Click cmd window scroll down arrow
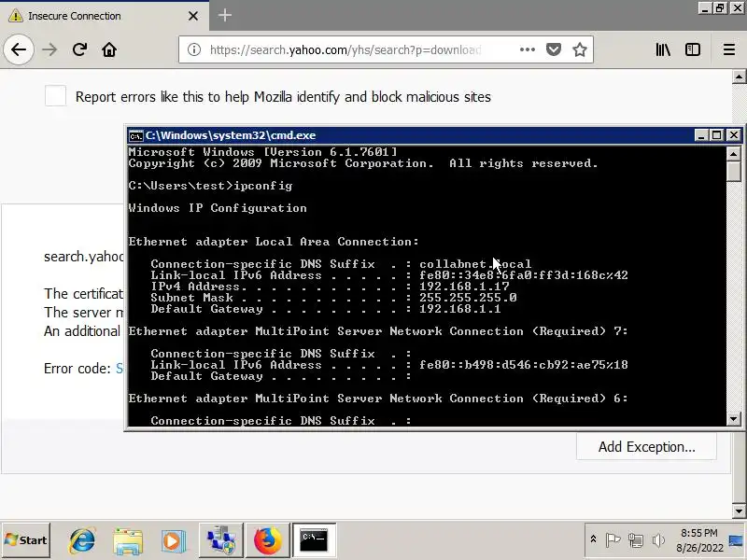Viewport: 747px width, 560px height. pyautogui.click(x=733, y=419)
